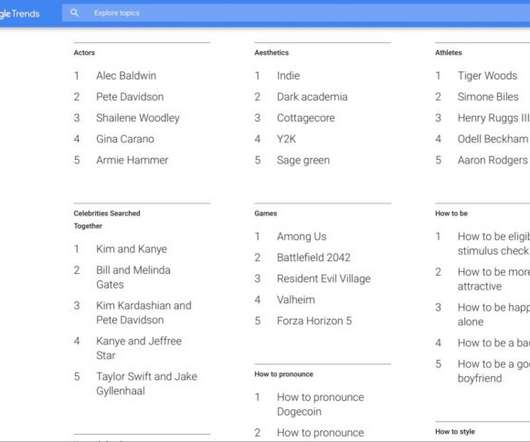The height and width of the screenshot is (442, 530).
Task: Click the search magnifier icon
Action: pyautogui.click(x=74, y=13)
